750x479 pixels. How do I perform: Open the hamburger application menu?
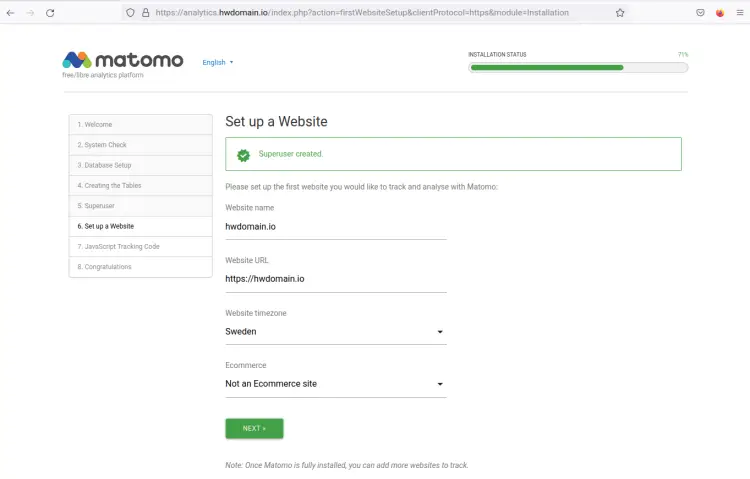(x=740, y=13)
